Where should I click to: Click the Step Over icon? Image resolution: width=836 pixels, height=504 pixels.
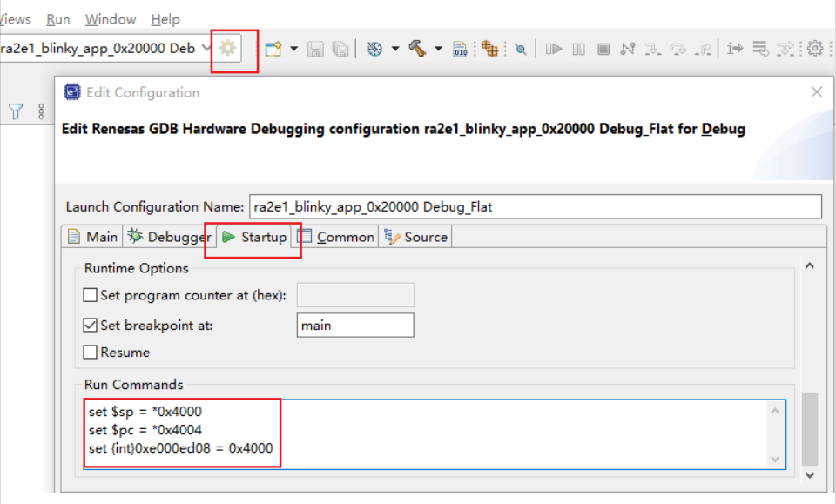[678, 50]
